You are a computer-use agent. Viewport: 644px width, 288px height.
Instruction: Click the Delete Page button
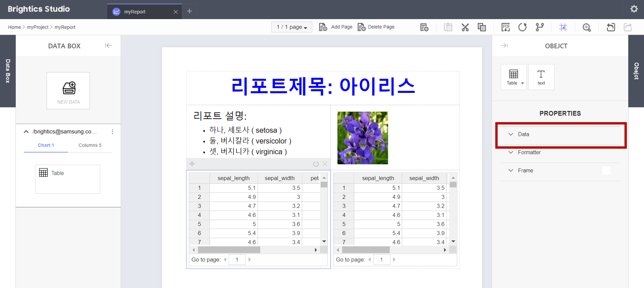[376, 27]
